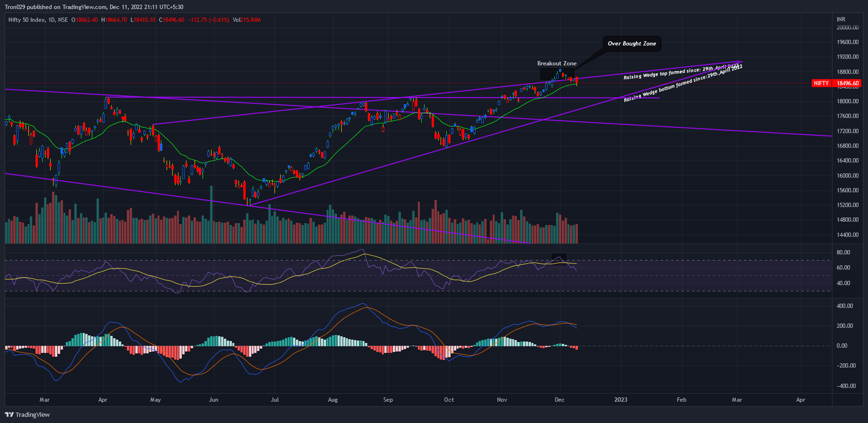This screenshot has height=423, width=868.
Task: Click the TradingView logo icon
Action: tap(9, 414)
